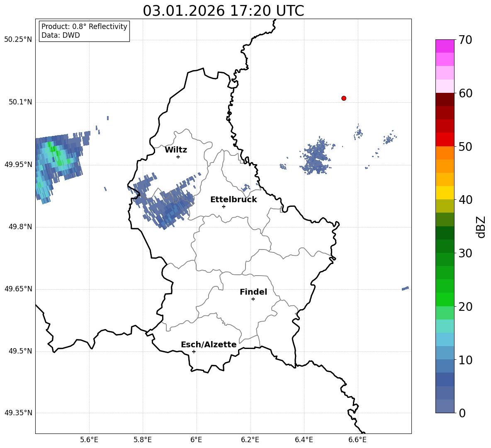Click the 49.65°N latitude label
Screen dimensions: 491x448
click(18, 288)
